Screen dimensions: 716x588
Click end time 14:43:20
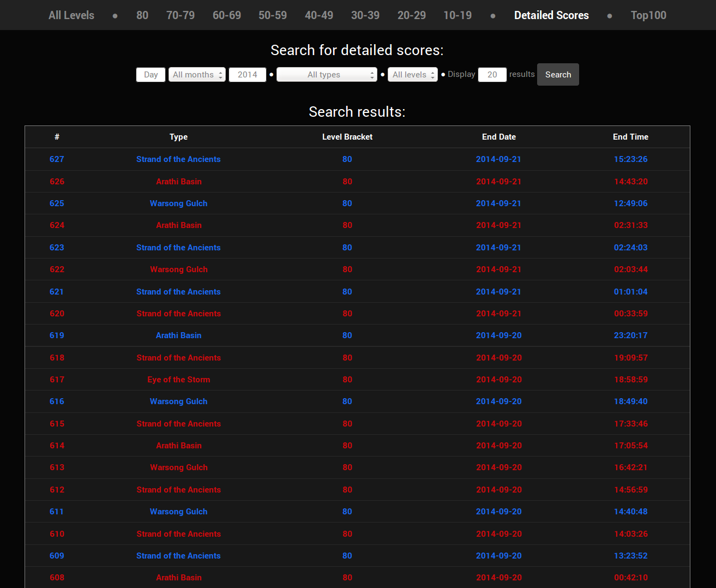point(631,182)
